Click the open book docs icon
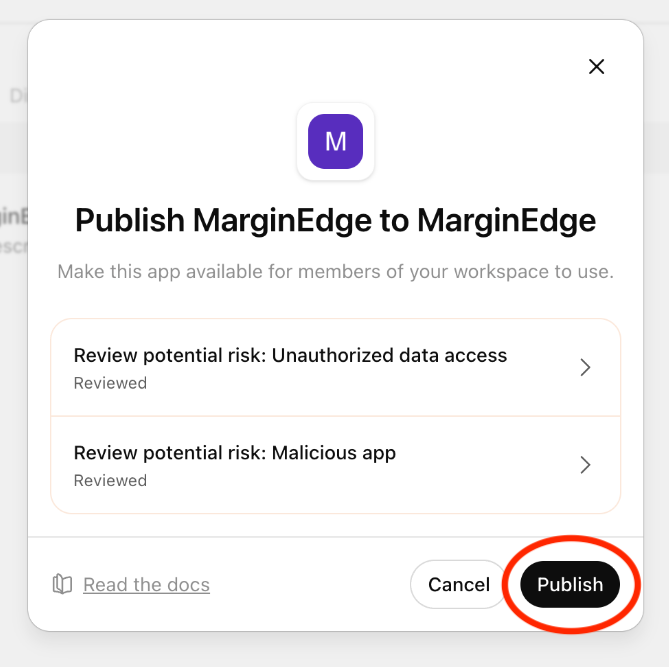This screenshot has height=667, width=669. (62, 584)
